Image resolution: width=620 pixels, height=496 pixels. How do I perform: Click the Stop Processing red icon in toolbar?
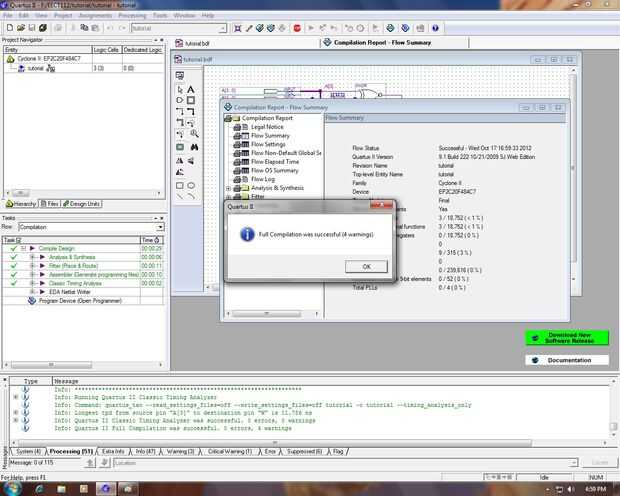297,28
